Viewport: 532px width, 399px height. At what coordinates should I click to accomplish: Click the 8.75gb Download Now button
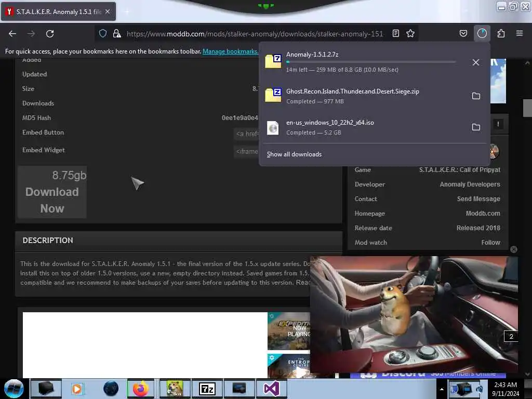(x=52, y=192)
